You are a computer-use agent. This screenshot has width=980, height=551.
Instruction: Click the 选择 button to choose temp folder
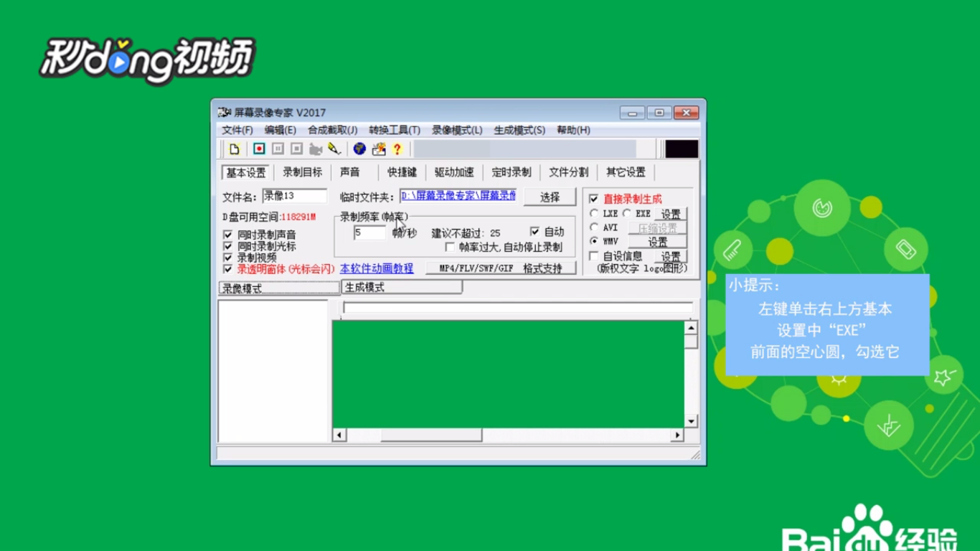click(550, 197)
